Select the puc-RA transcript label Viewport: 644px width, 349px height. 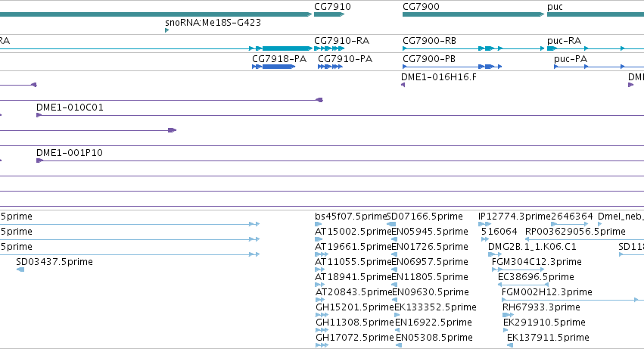(564, 41)
